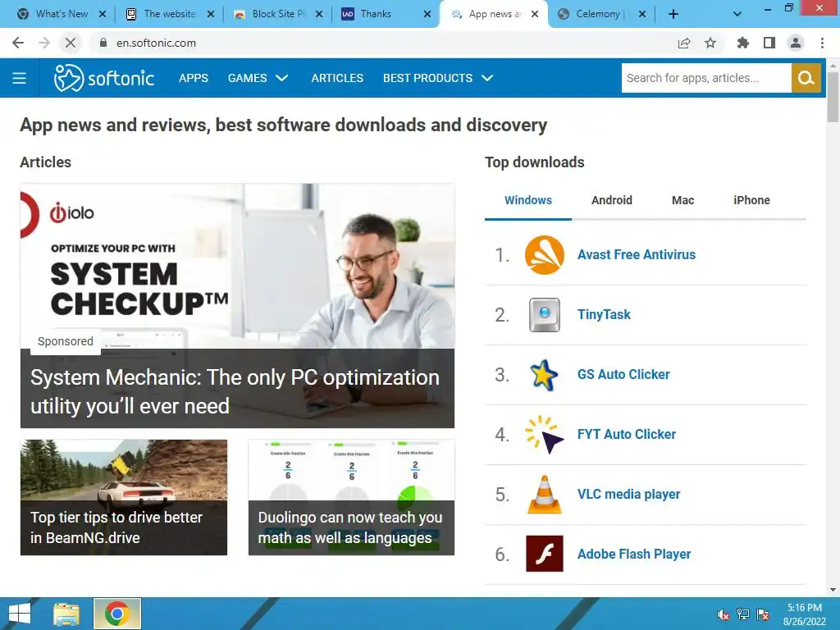Open Chrome three-dot menu

point(822,43)
